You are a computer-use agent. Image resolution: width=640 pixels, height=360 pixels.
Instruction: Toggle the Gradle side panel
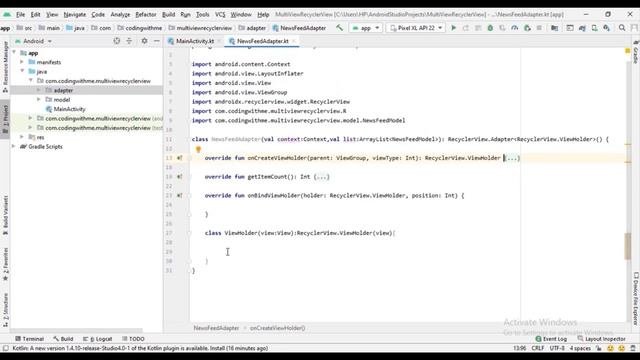636,52
